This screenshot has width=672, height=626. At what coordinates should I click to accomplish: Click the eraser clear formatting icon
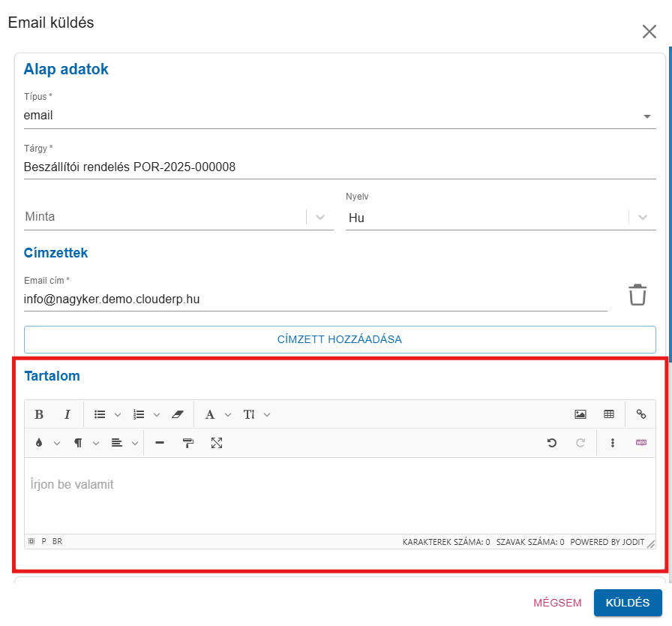coord(177,414)
